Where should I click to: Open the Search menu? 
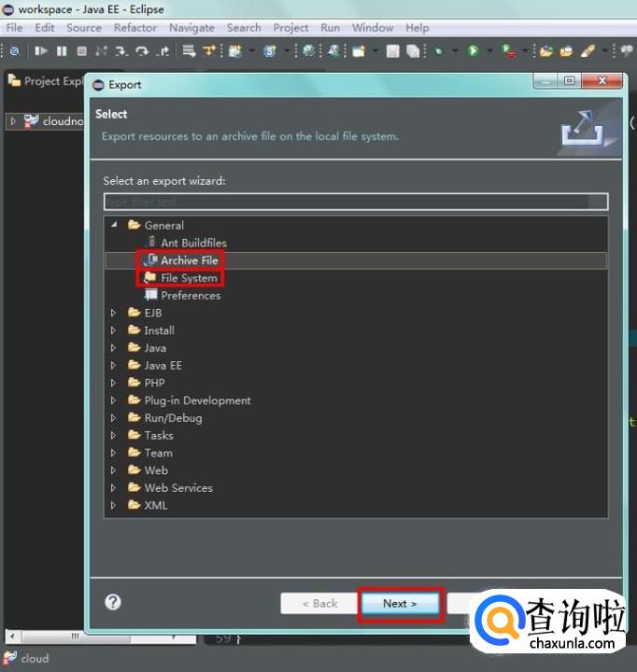click(244, 28)
